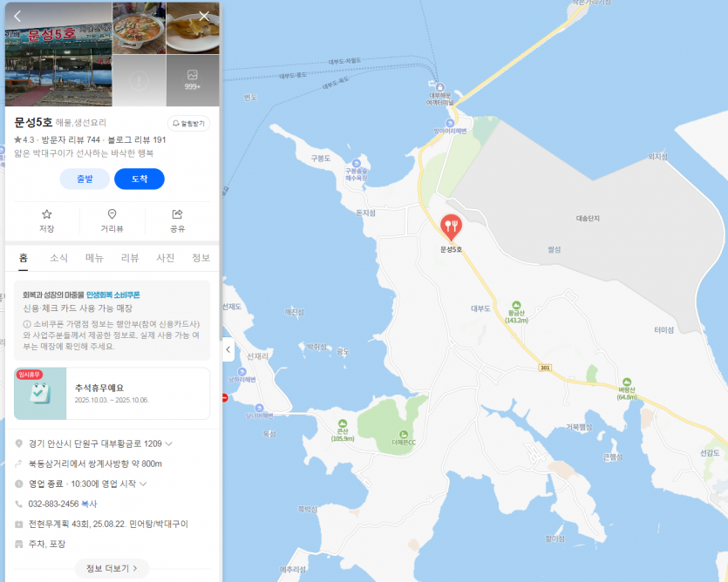
Task: Click the 대부해운 여객터미널 ferry marker
Action: [x=440, y=87]
